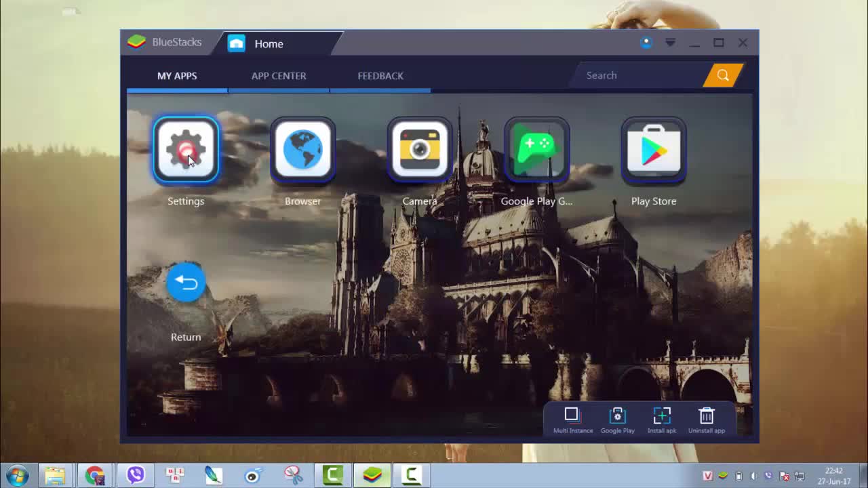This screenshot has height=488, width=868.
Task: Open the blue feather app in taskbar
Action: [x=214, y=475]
